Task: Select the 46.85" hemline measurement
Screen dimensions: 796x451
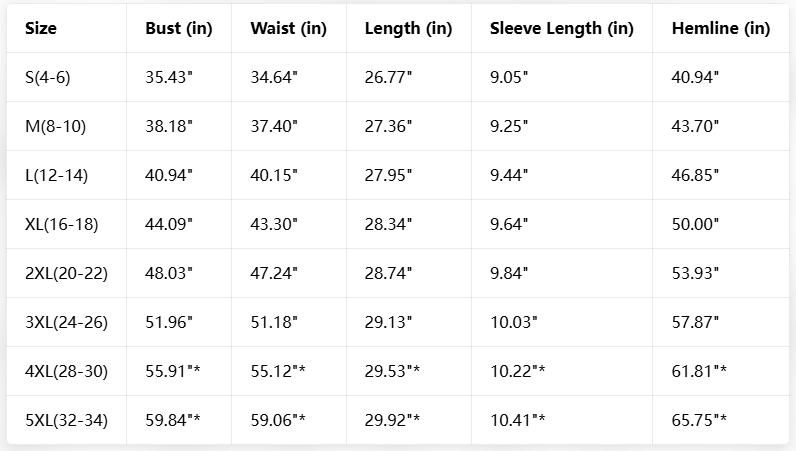Action: pos(694,175)
